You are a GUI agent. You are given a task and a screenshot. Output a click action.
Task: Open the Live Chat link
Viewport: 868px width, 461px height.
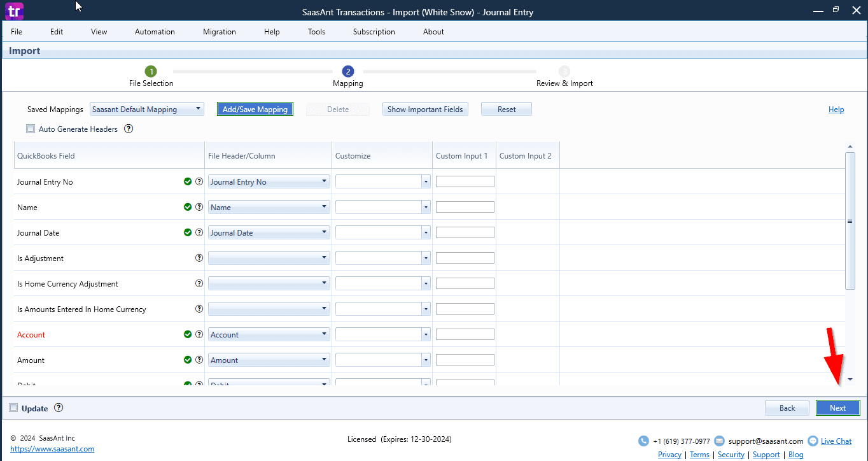point(836,441)
